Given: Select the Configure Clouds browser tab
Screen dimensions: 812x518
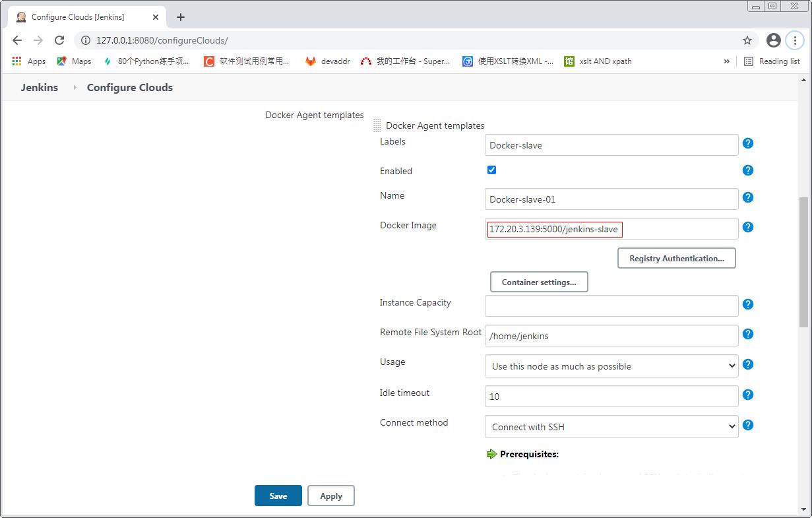Looking at the screenshot, I should (86, 17).
